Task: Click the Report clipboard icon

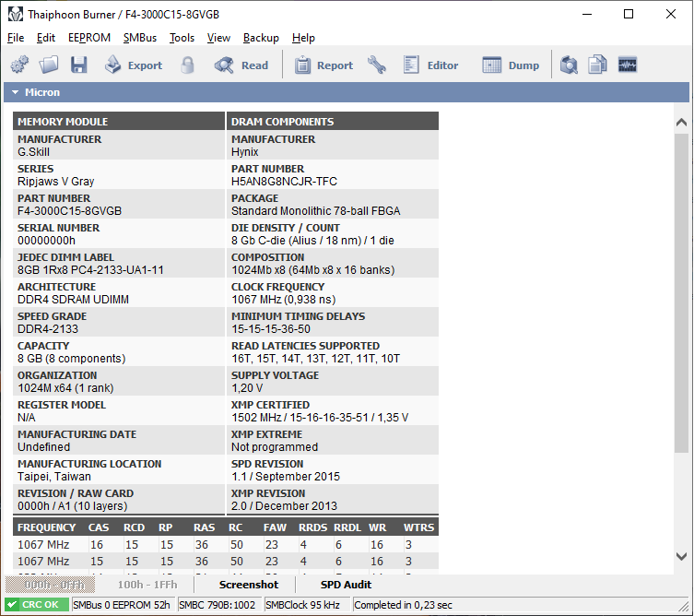Action: click(x=302, y=65)
